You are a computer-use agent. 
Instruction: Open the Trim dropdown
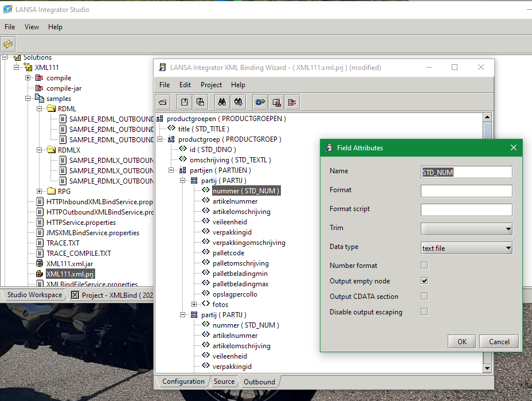(466, 229)
